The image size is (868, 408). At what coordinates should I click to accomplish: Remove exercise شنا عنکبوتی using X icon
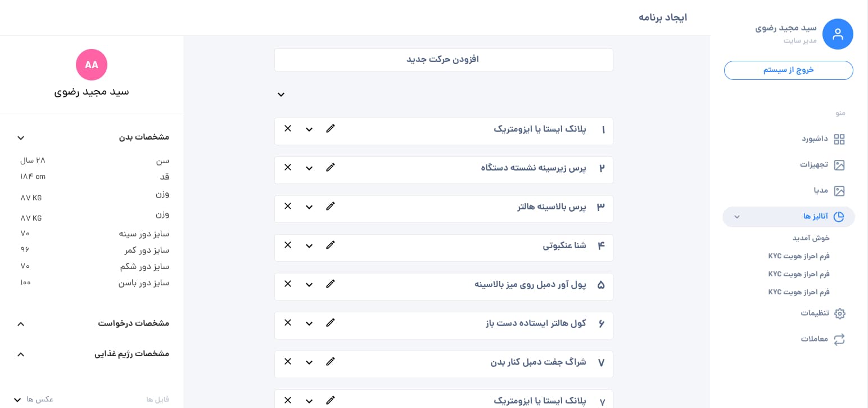point(288,245)
